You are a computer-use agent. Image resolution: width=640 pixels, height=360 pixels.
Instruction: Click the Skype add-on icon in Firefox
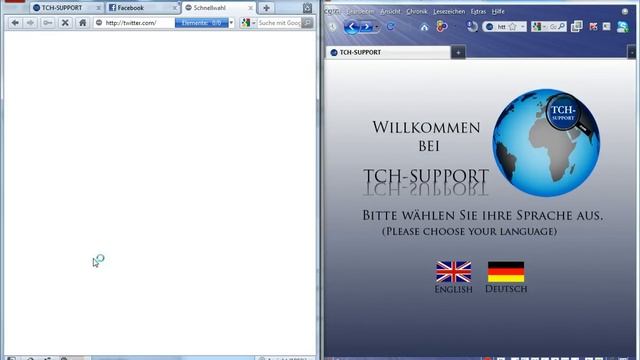coord(622,27)
